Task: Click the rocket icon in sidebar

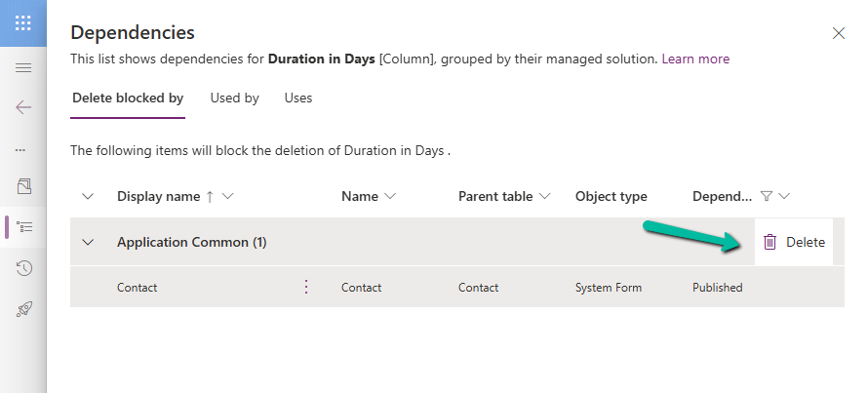Action: 24,309
